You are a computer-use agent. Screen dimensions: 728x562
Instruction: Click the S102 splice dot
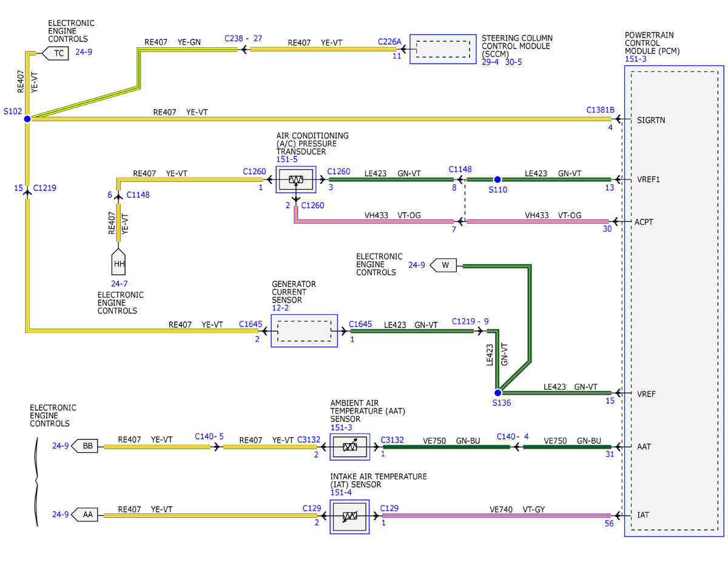click(27, 119)
